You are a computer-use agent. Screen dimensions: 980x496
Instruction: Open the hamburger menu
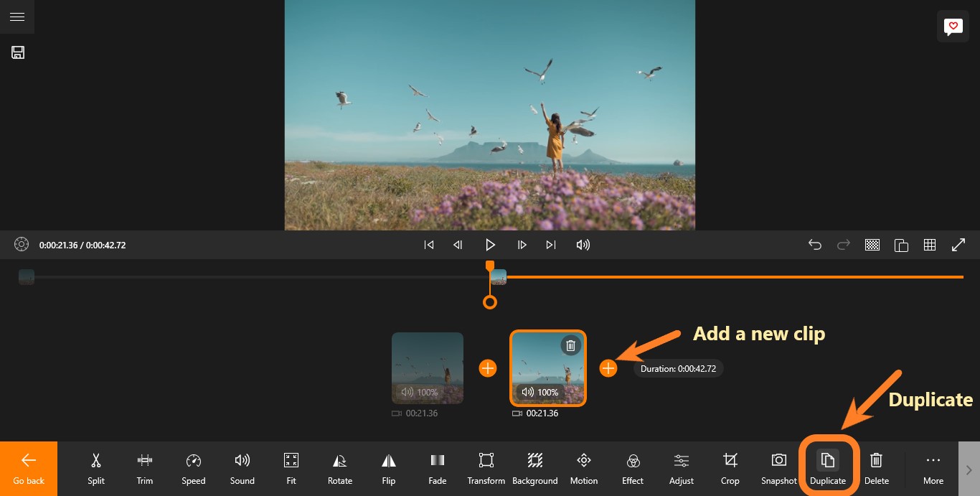(x=17, y=17)
